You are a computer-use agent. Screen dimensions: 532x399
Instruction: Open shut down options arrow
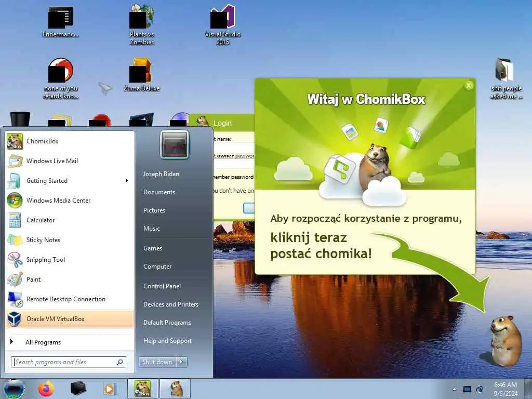pos(181,362)
